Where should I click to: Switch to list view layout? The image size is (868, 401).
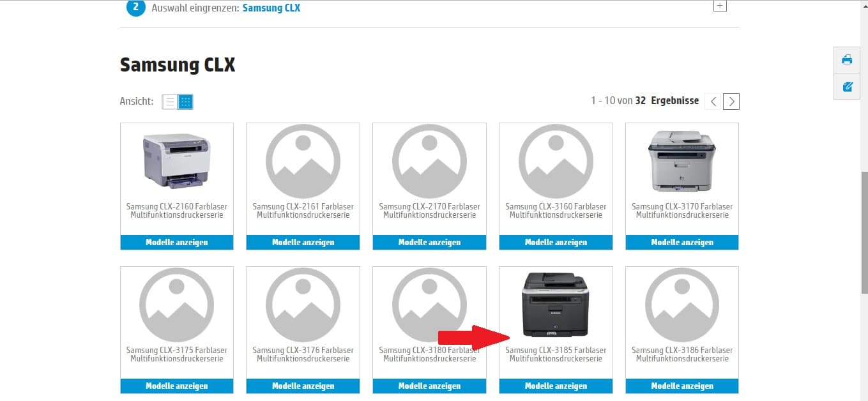[x=170, y=102]
